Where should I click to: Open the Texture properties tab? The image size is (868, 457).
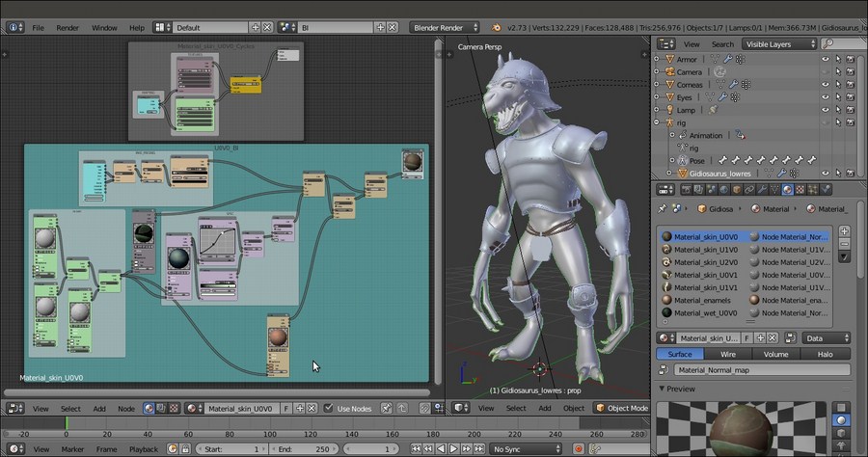pos(800,190)
